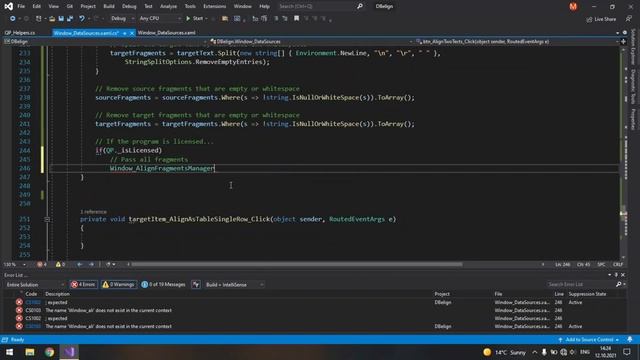The height and width of the screenshot is (360, 640).
Task: Toggle the 4 Errors filter
Action: [84, 284]
